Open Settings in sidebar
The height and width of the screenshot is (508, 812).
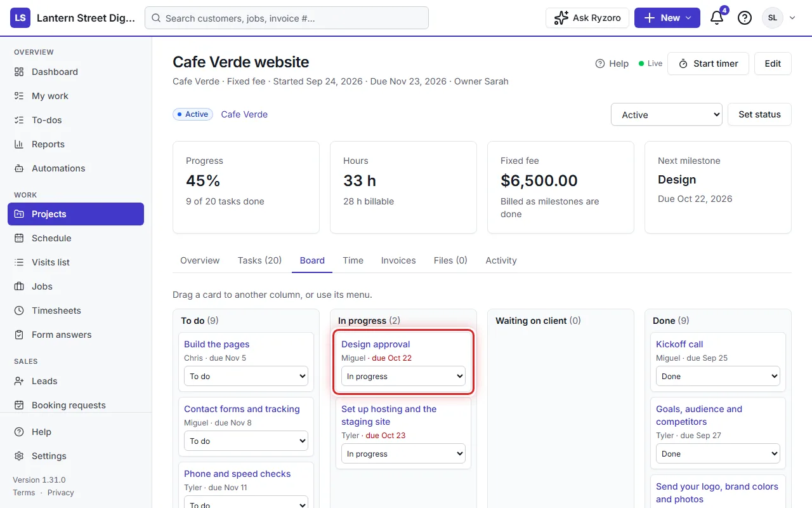[x=76, y=456]
